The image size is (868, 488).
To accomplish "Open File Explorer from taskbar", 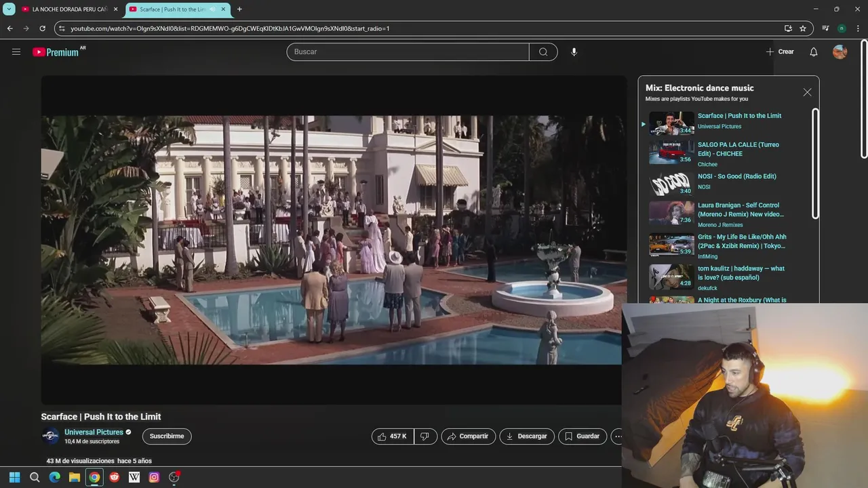I will pos(75,477).
